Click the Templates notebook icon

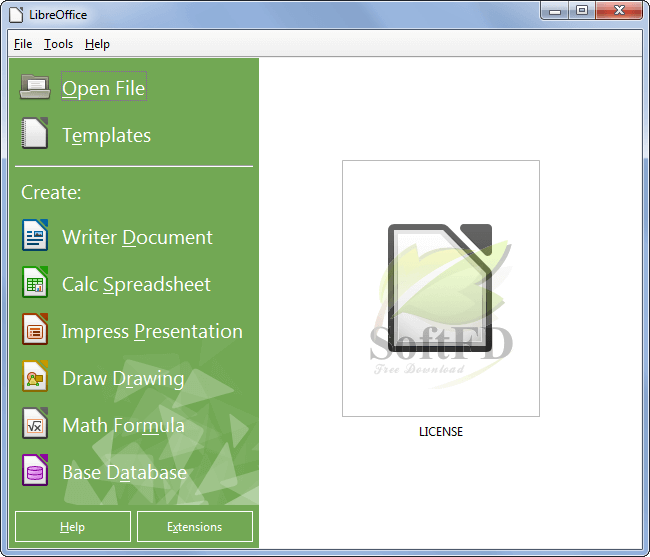click(x=35, y=133)
